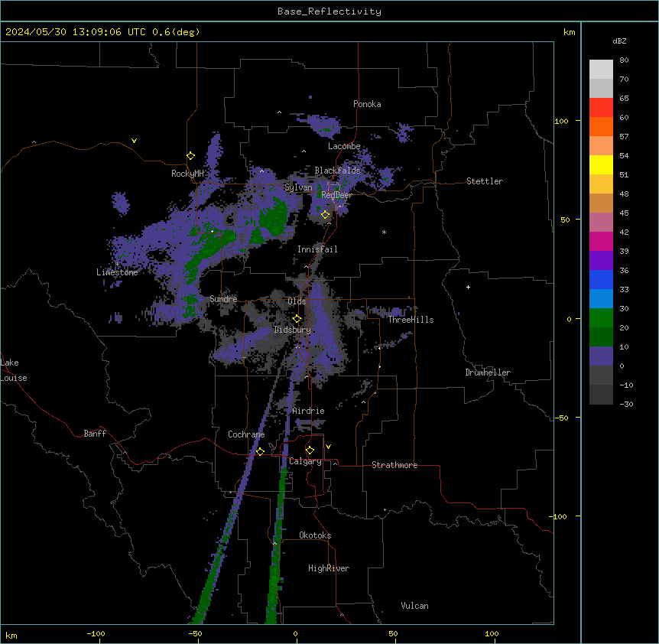Select the yellow diamond marker below RedDeer

pyautogui.click(x=326, y=215)
